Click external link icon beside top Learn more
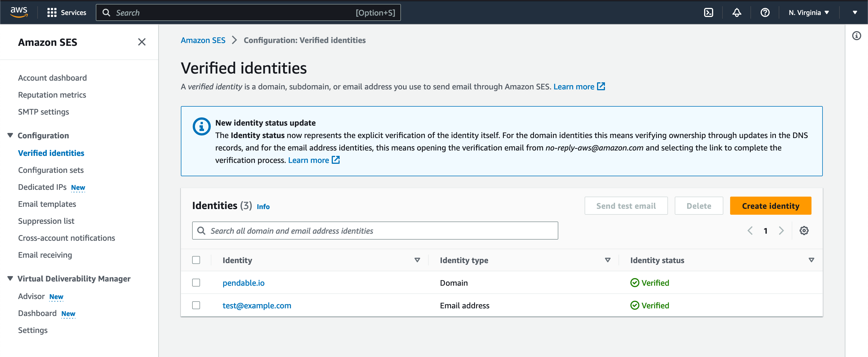Screen dimensions: 868x357 [601, 86]
